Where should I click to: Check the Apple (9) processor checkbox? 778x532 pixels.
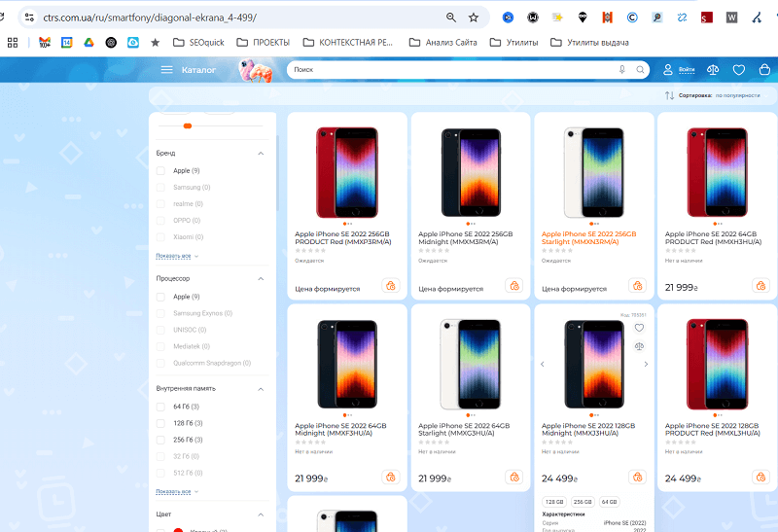pos(160,297)
